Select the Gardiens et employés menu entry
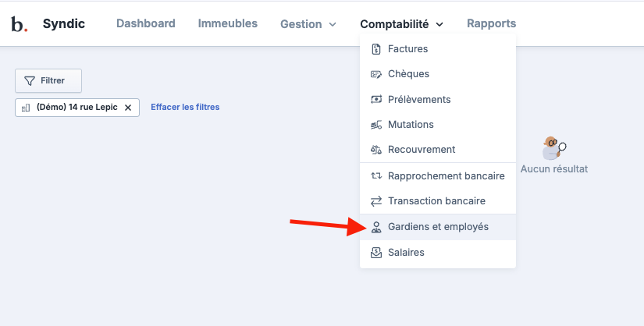Viewport: 644px width, 326px height. (x=438, y=227)
